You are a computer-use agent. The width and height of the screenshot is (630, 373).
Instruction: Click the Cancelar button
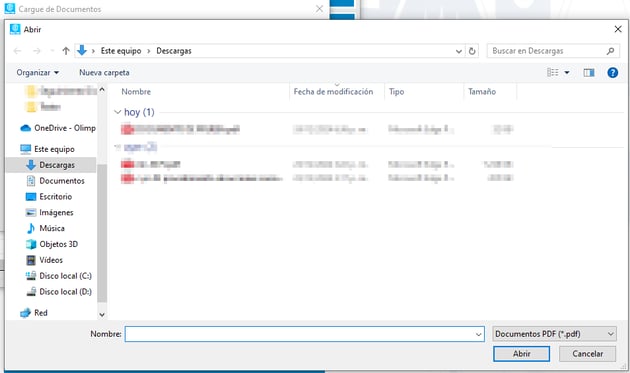click(587, 354)
